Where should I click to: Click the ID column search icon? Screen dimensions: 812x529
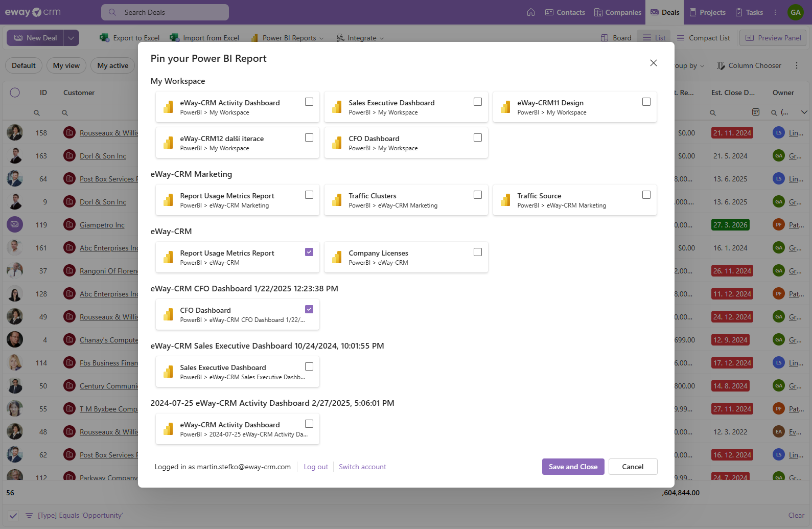37,113
